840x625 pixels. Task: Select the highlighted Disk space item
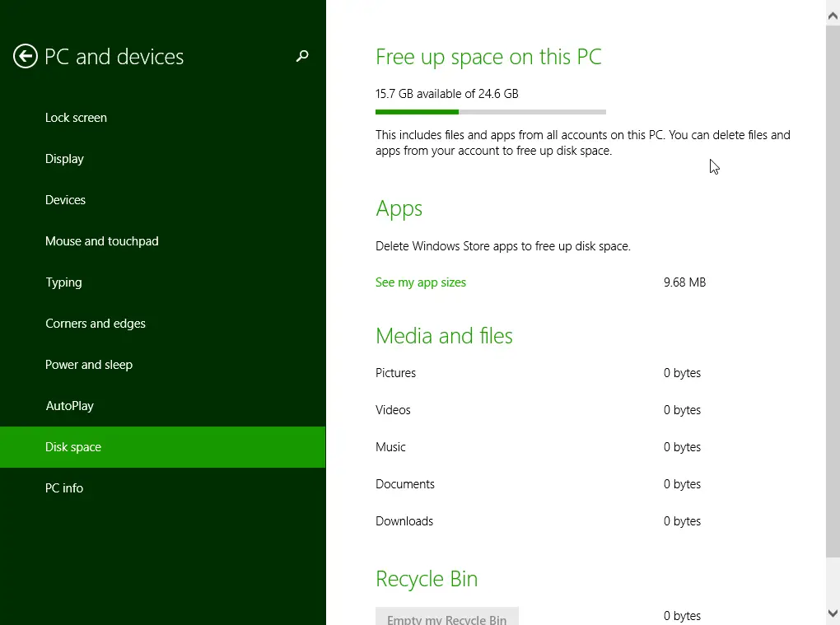162,447
